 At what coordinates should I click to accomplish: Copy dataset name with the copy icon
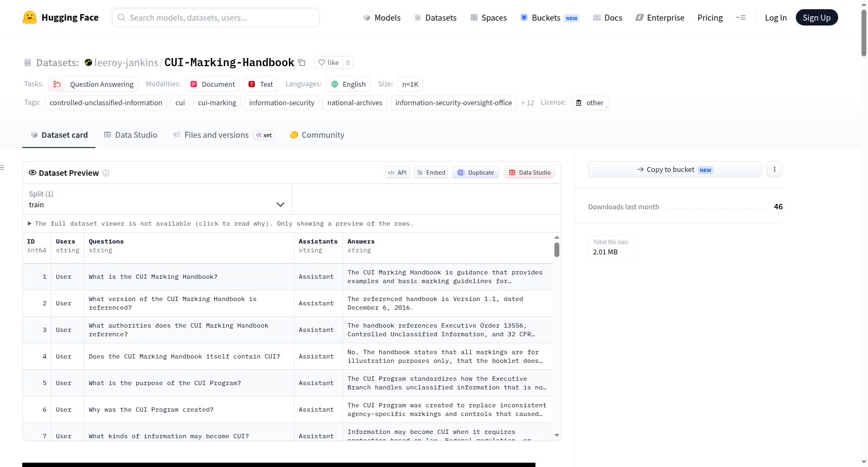click(x=302, y=62)
